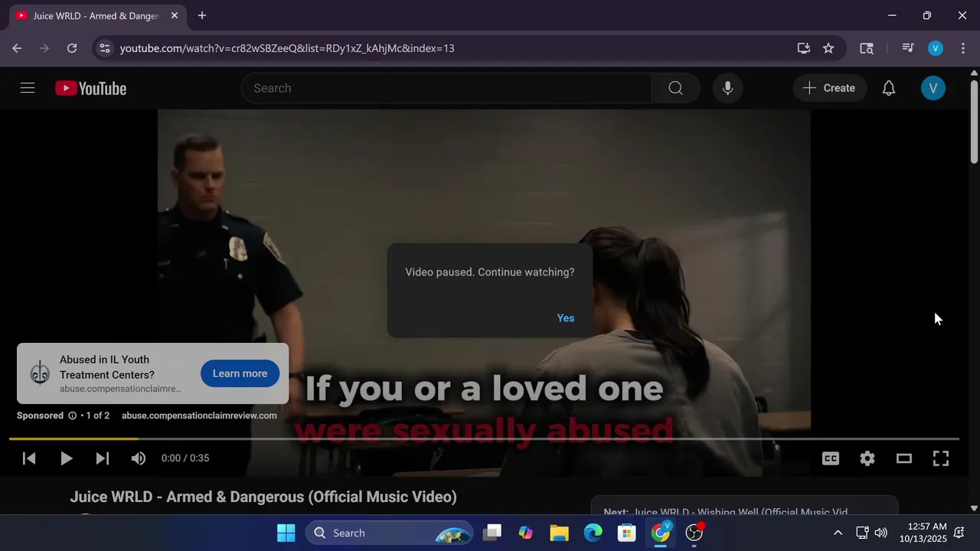Start voice search with microphone icon

click(727, 88)
